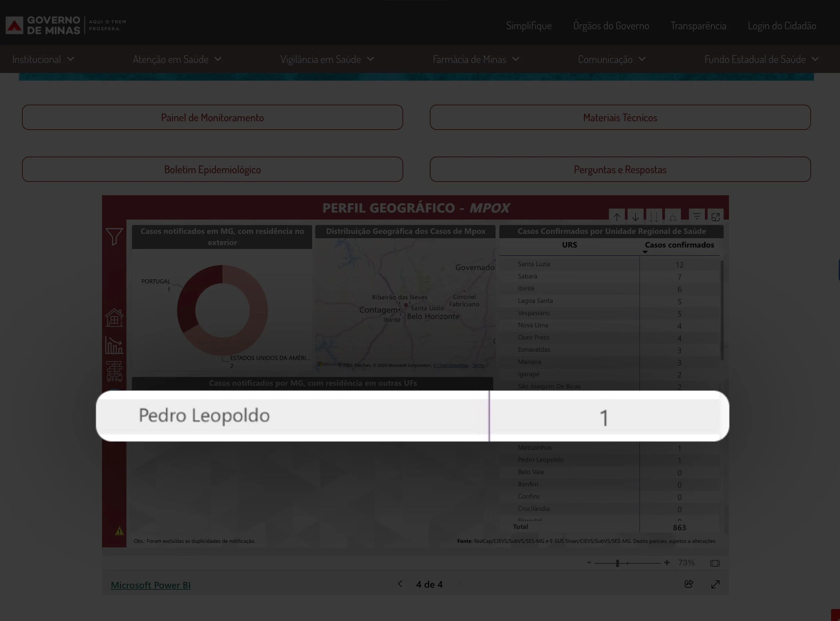Click the drill up arrow icon
This screenshot has width=840, height=621.
pos(617,217)
